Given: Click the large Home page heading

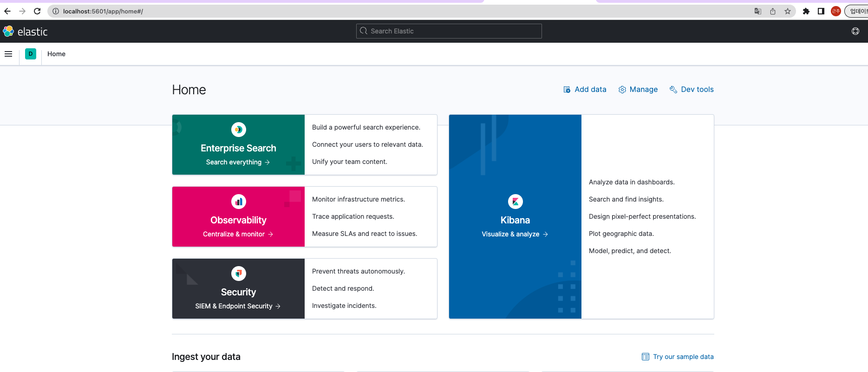Looking at the screenshot, I should tap(189, 90).
